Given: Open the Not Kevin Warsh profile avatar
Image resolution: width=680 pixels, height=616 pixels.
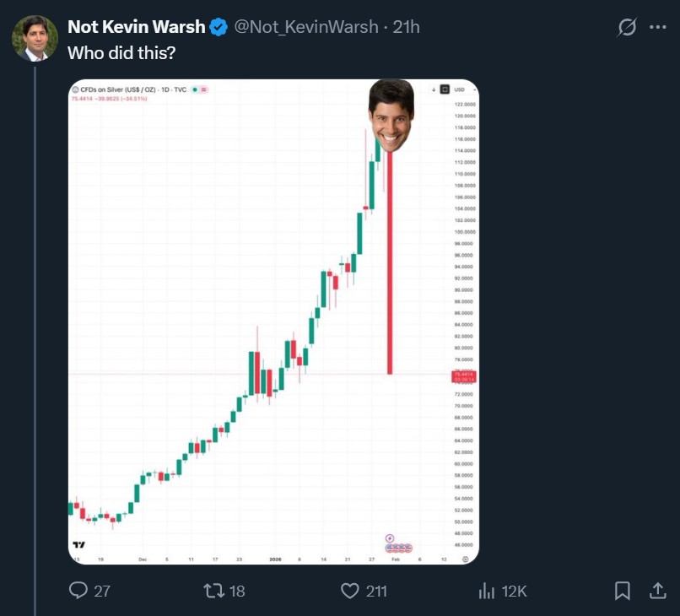Looking at the screenshot, I should [x=35, y=39].
